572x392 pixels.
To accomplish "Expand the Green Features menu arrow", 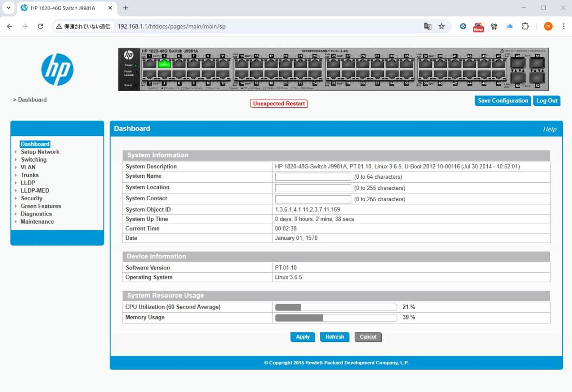I will 16,206.
